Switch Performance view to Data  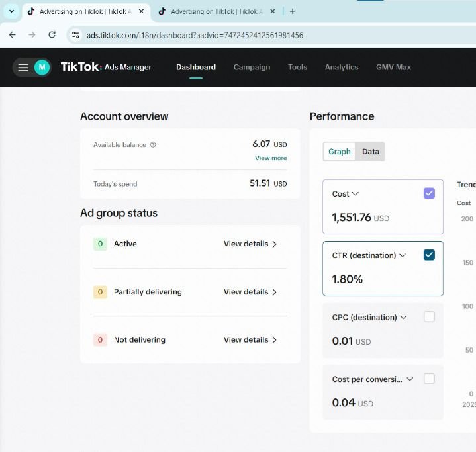pos(371,152)
